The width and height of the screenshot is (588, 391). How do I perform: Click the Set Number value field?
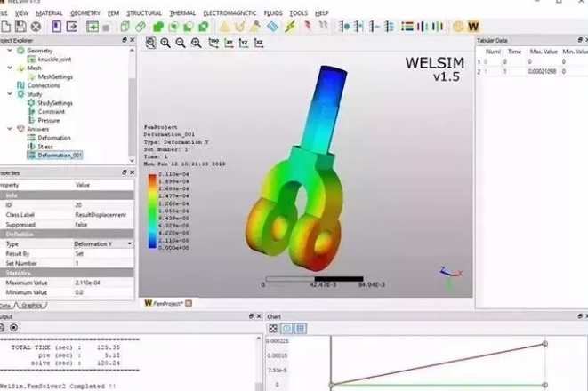[102, 263]
